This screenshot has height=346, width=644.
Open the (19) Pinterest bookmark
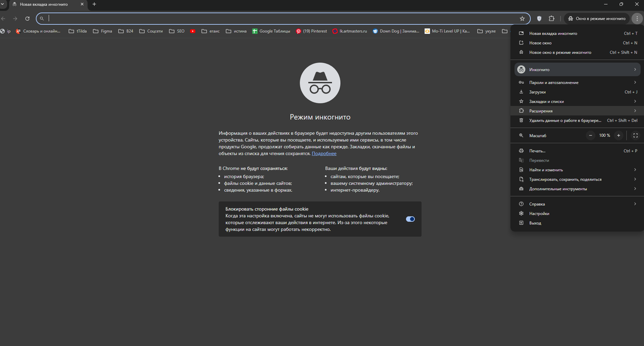(x=311, y=31)
